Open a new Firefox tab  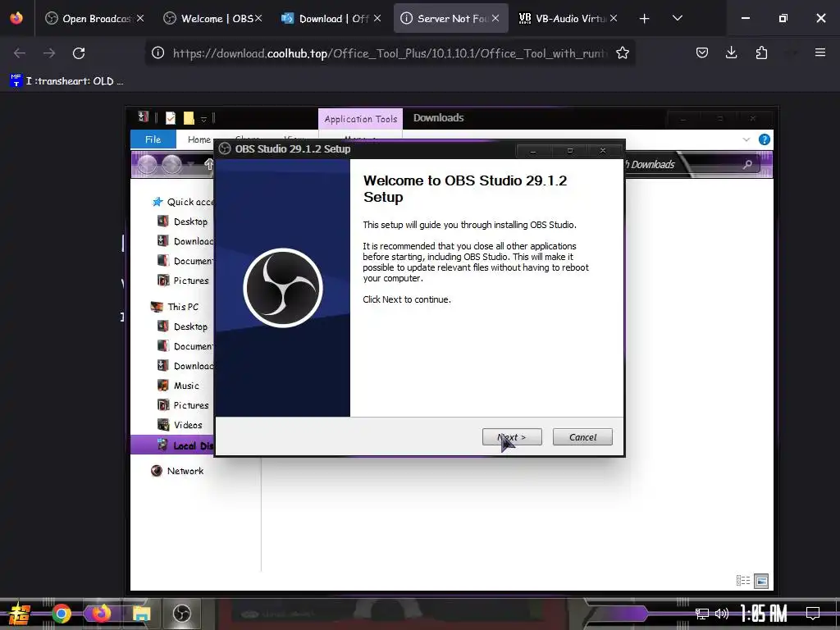(644, 18)
